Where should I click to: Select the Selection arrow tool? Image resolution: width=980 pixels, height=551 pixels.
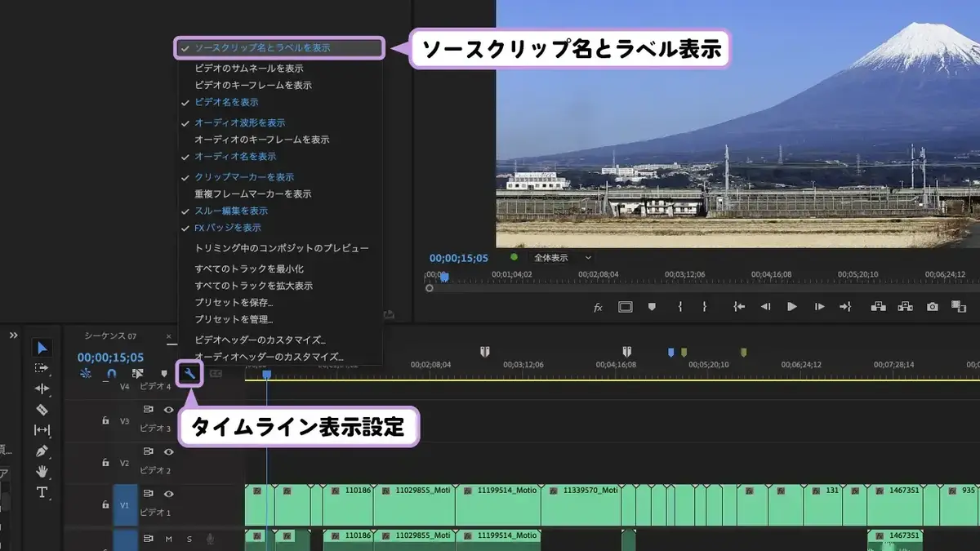point(42,348)
